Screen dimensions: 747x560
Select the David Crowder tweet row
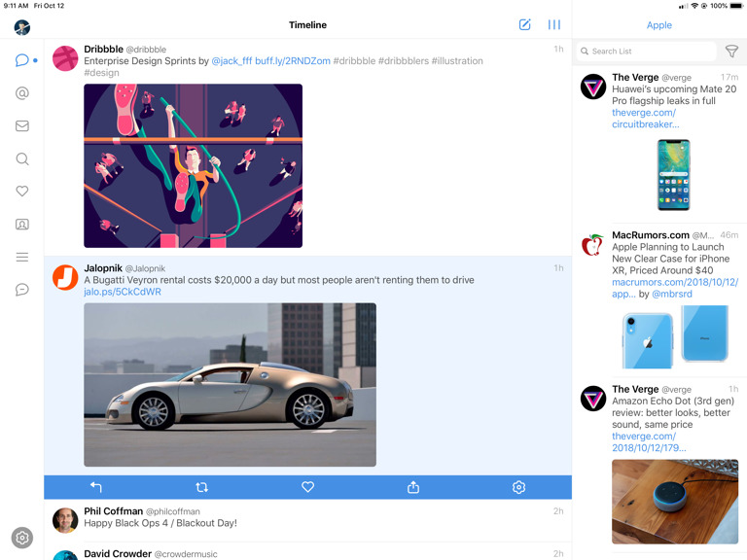[x=307, y=551]
